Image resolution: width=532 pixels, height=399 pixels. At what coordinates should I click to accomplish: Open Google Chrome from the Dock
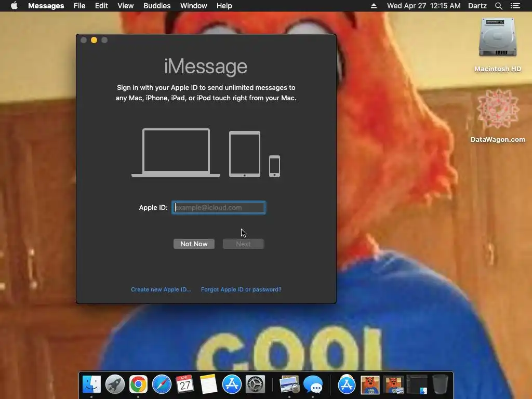coord(138,384)
